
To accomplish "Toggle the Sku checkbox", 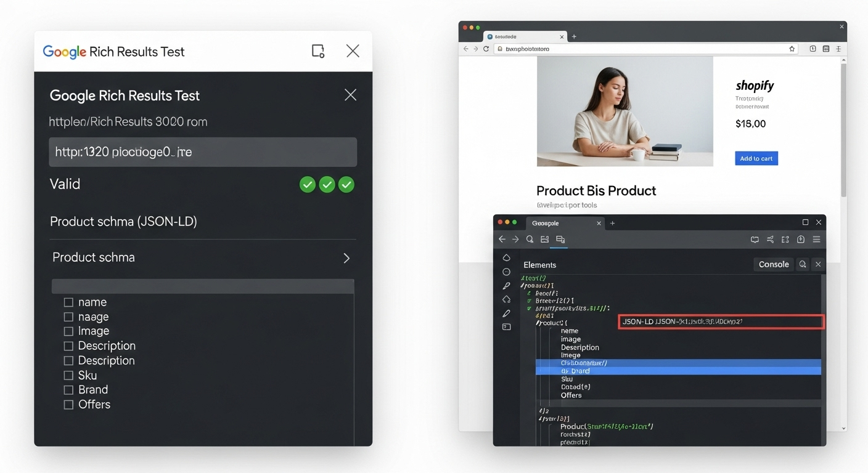I will (68, 376).
